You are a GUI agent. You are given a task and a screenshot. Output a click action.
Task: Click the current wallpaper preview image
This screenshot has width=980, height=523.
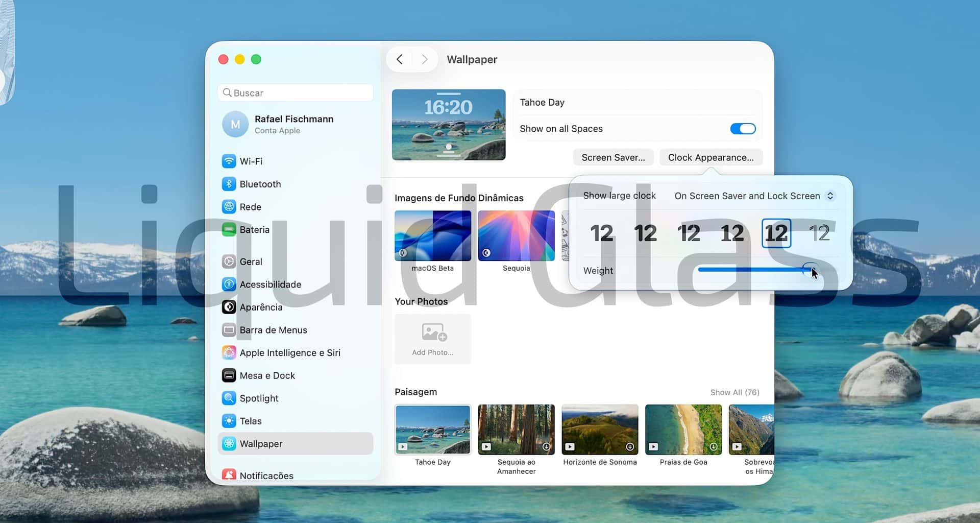[x=449, y=125]
